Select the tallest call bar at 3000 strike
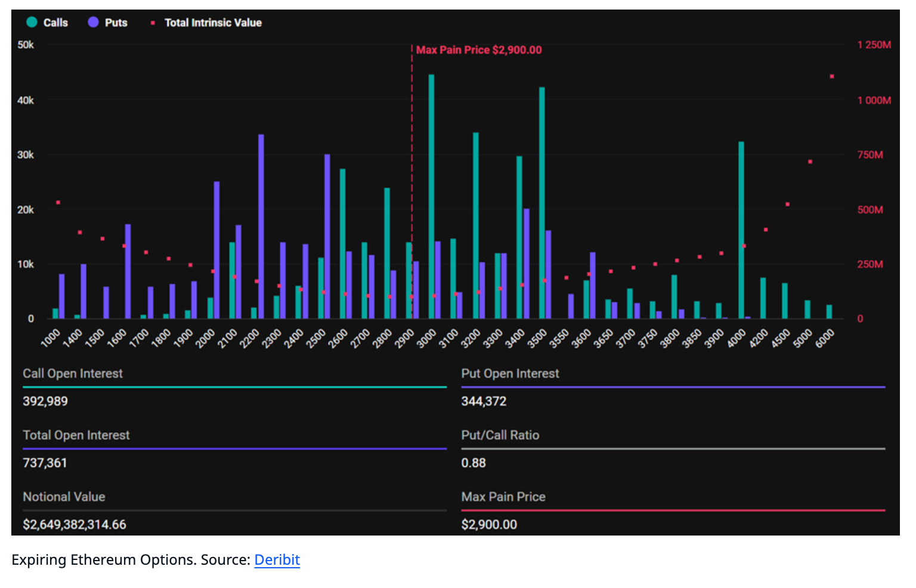This screenshot has width=916, height=588. [x=431, y=197]
